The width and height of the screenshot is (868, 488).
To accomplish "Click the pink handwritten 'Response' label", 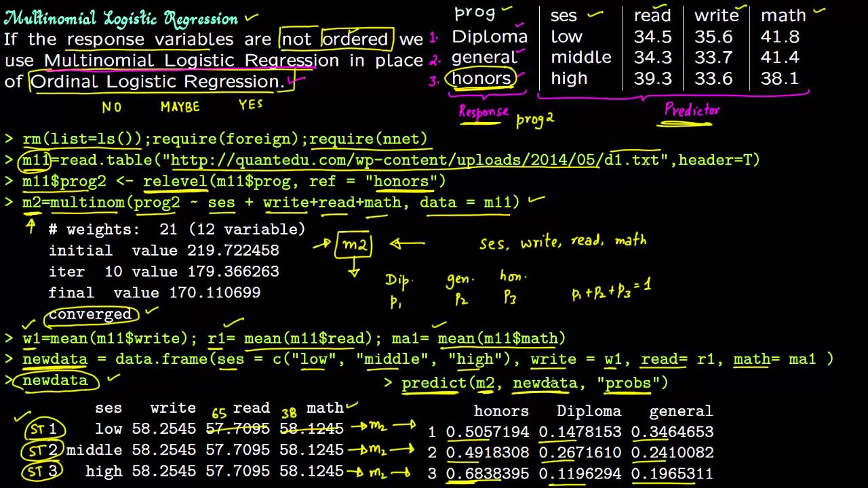I will (484, 112).
